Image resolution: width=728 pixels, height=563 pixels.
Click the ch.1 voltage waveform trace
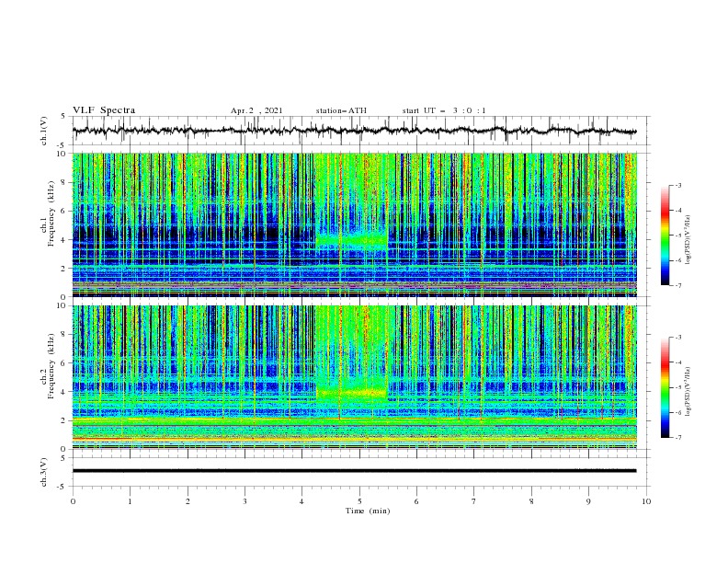click(355, 131)
